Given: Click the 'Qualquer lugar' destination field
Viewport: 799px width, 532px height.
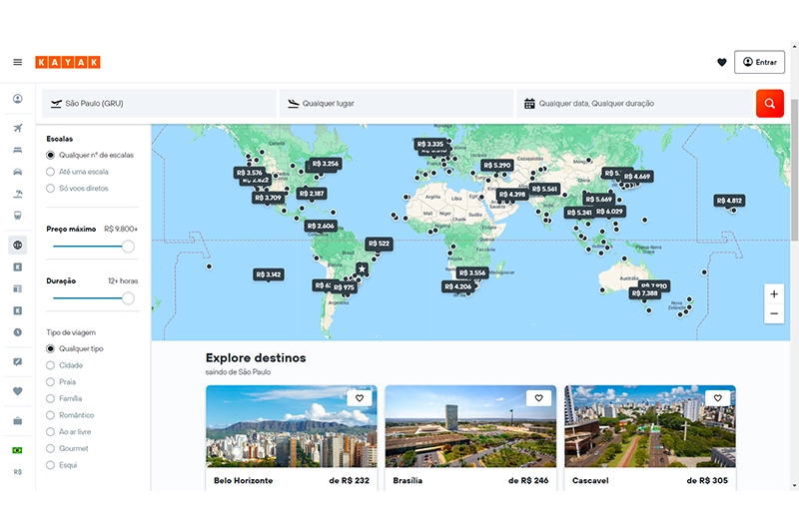Looking at the screenshot, I should click(397, 104).
